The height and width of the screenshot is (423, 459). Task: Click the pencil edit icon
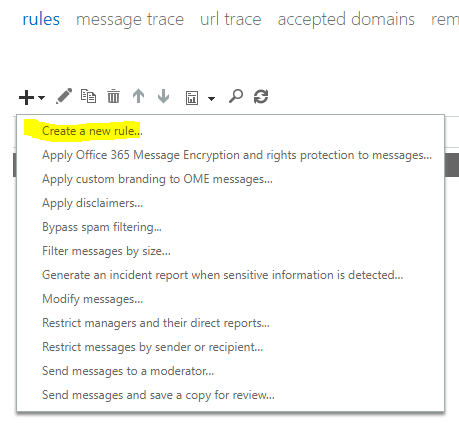[x=64, y=96]
